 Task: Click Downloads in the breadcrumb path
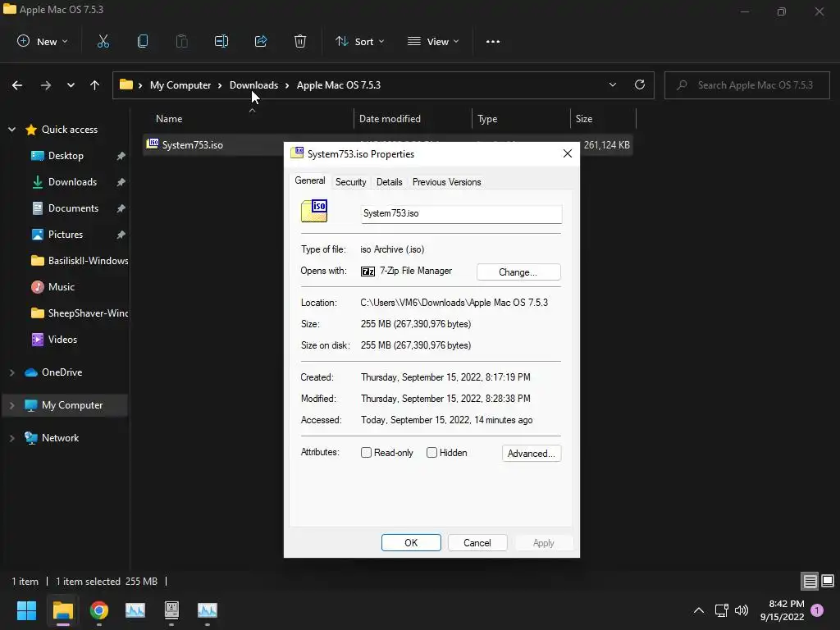click(x=254, y=85)
